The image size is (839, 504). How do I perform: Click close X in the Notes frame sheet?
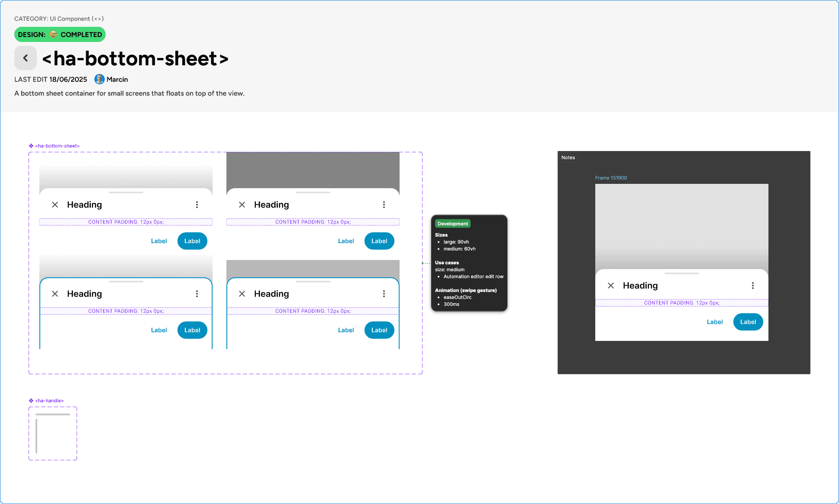coord(611,286)
